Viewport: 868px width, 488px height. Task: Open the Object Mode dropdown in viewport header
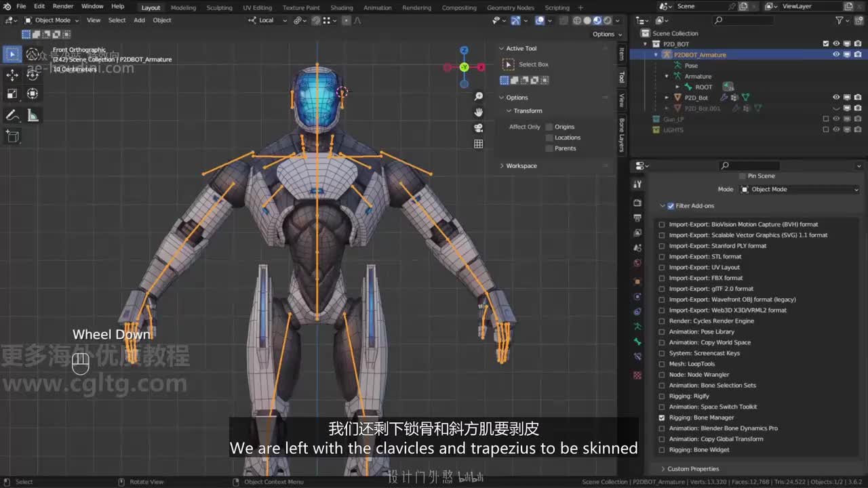point(52,20)
